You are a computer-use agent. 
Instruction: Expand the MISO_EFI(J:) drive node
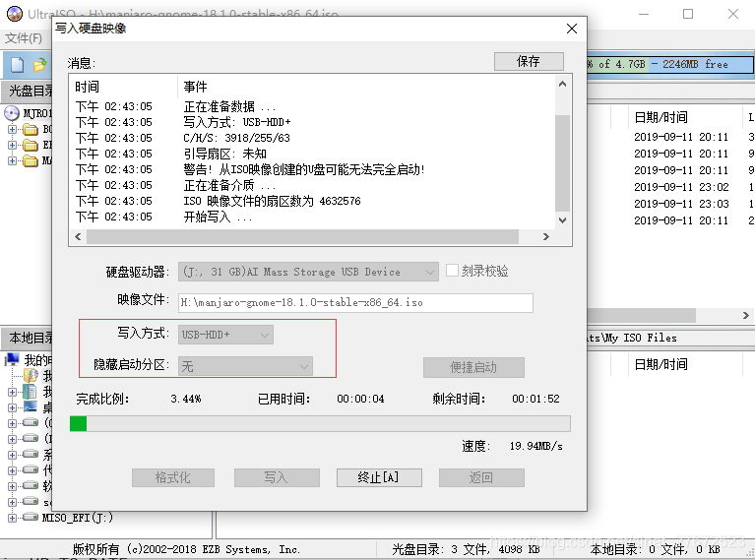(x=12, y=518)
